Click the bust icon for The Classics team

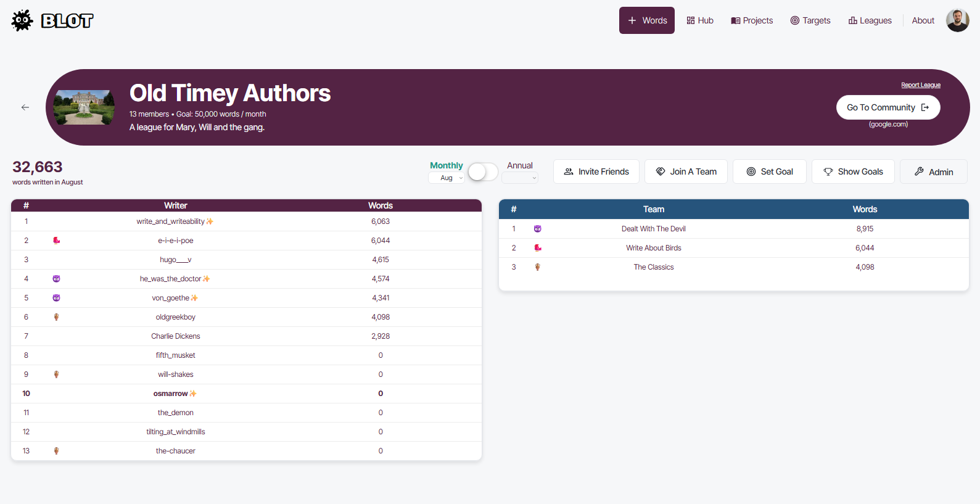click(x=538, y=267)
